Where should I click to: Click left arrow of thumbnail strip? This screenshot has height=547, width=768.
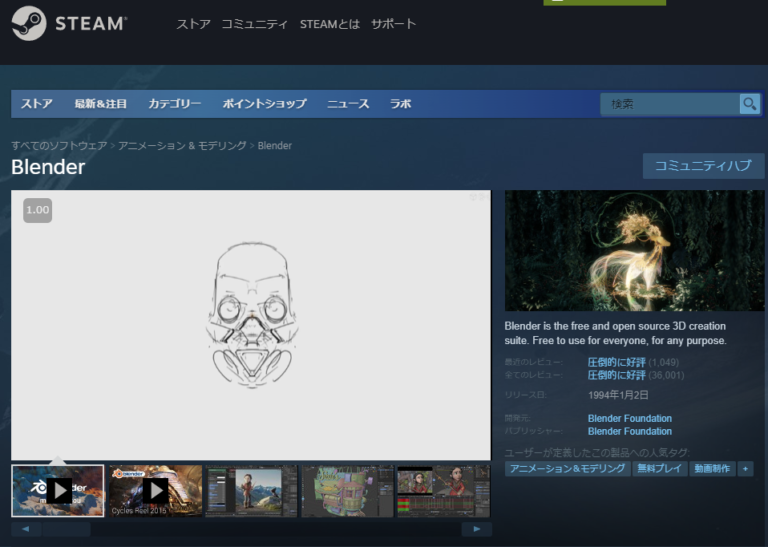point(25,529)
